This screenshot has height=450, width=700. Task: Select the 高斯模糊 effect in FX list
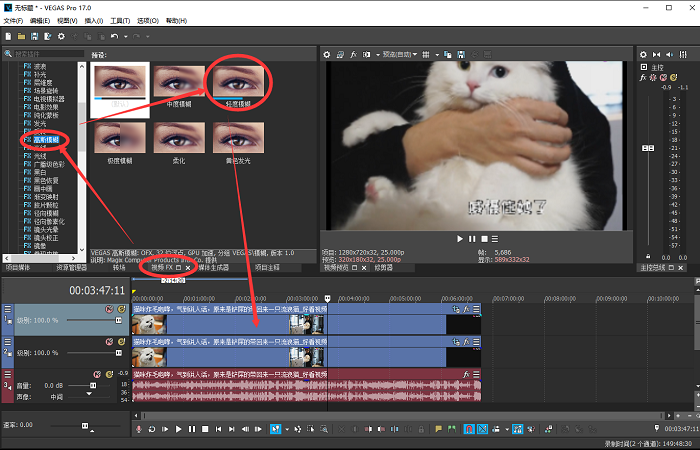pos(47,139)
